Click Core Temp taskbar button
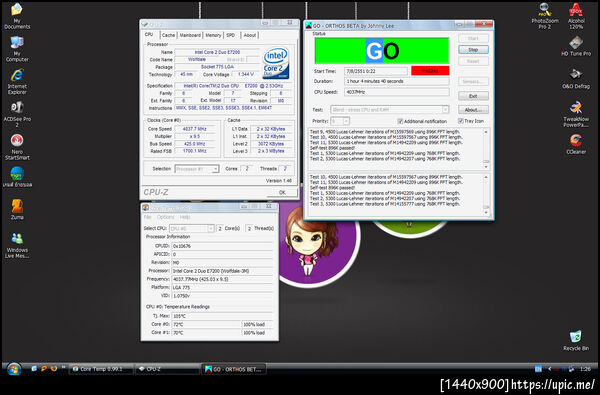Screen dimensions: 600x395 tap(102, 369)
